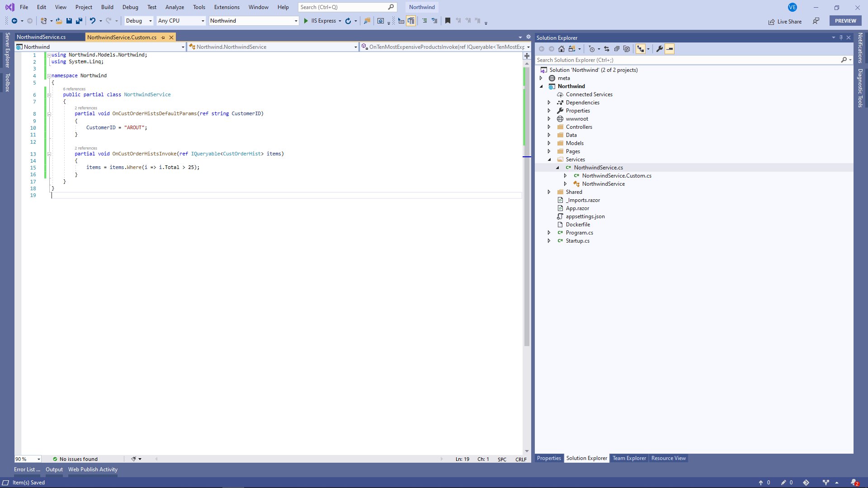The image size is (868, 488).
Task: Select appsettings.json in Solution Explorer
Action: pyautogui.click(x=585, y=216)
